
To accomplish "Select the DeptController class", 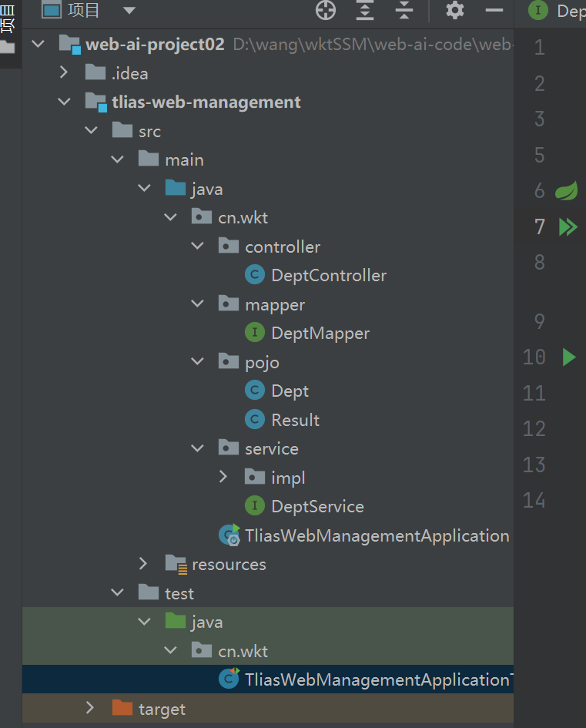I will click(328, 276).
